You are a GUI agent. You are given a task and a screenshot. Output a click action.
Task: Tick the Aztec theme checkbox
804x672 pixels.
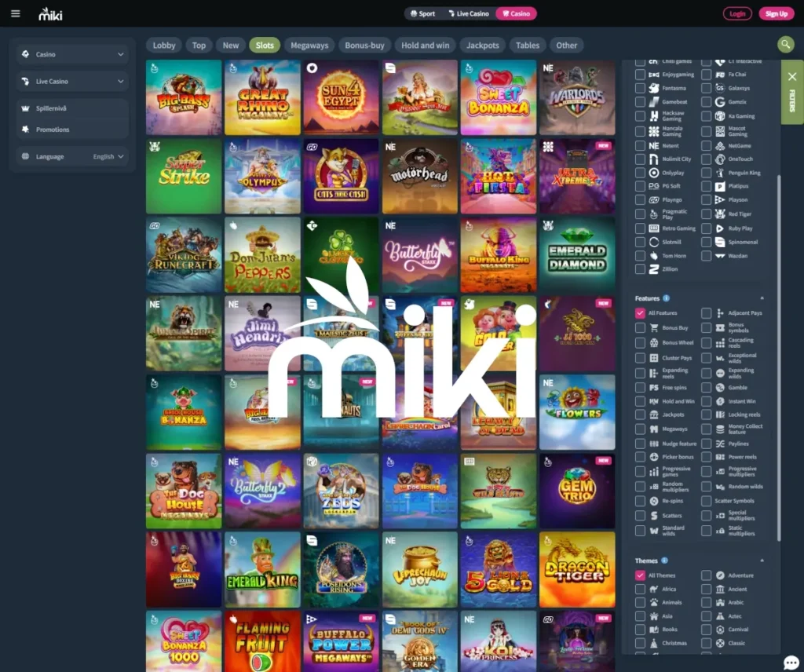coord(706,616)
